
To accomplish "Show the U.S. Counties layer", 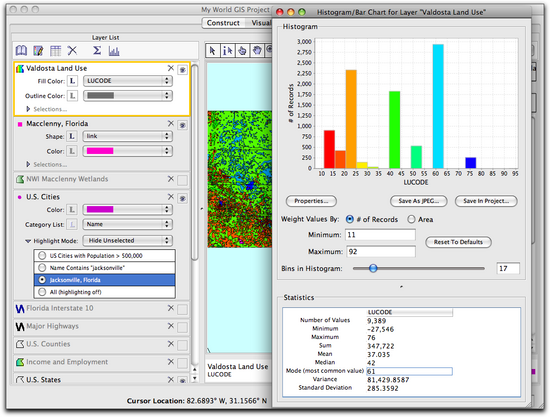I will pyautogui.click(x=182, y=345).
